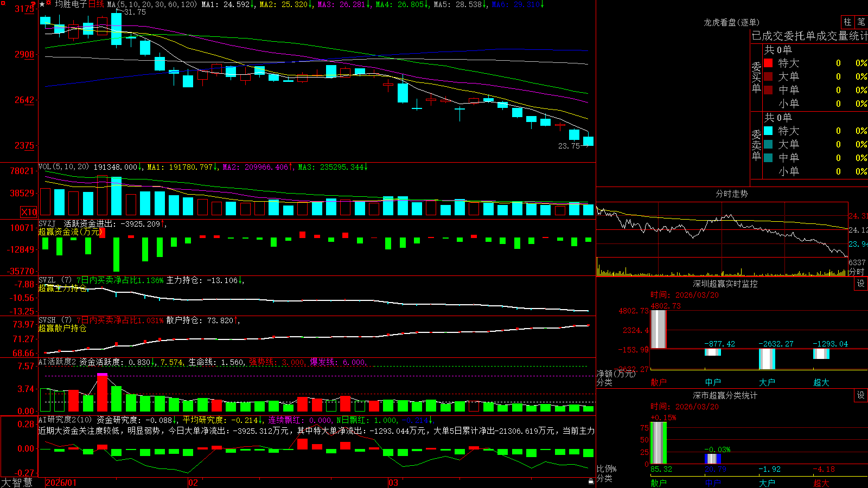Click the 20.79 中户 ratio value

[716, 469]
